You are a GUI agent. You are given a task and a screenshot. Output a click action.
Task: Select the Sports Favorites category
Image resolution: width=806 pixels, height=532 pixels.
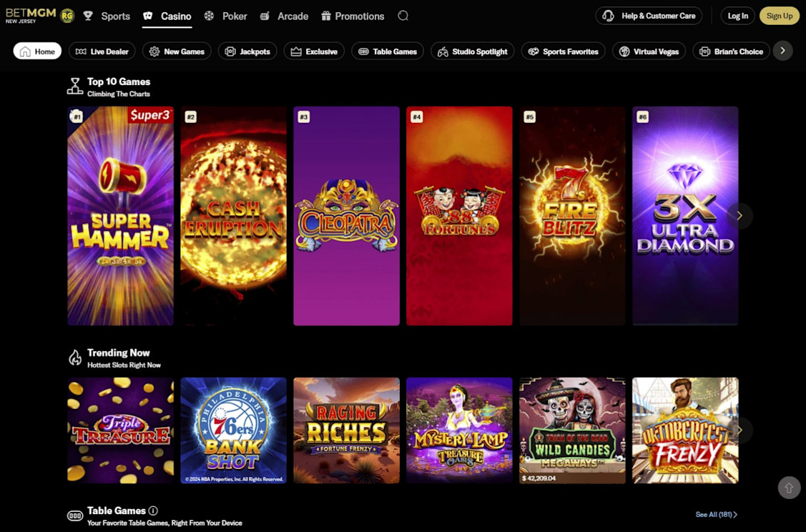[563, 51]
